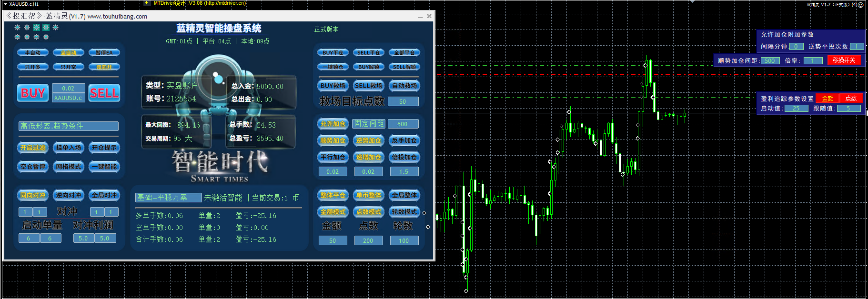Click the first gear icon in the top row
868x299 pixels.
(x=17, y=28)
